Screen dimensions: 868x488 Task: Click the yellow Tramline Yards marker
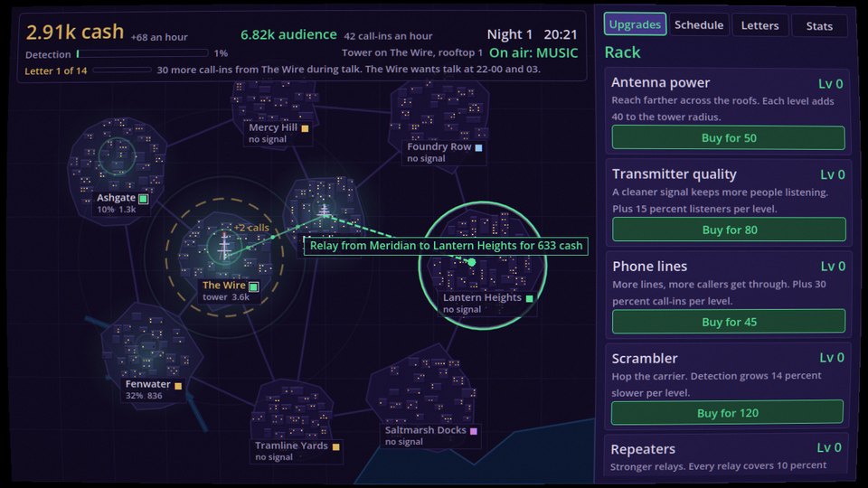[336, 447]
